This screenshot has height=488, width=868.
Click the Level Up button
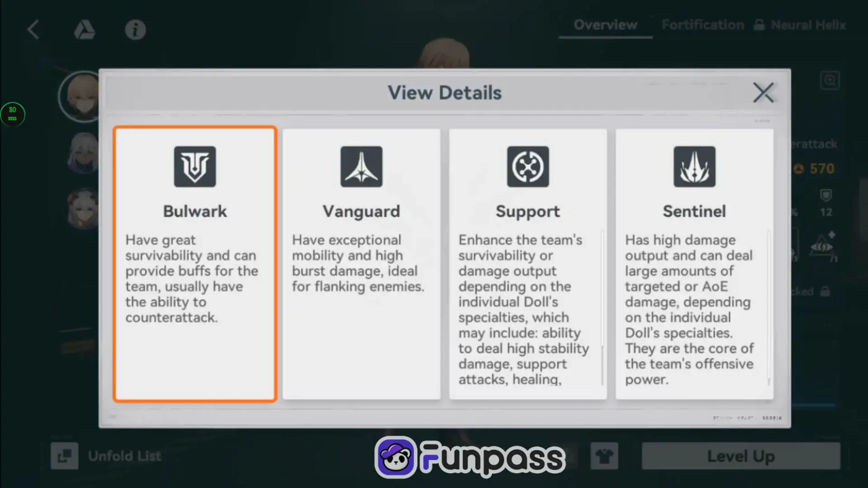pyautogui.click(x=741, y=456)
